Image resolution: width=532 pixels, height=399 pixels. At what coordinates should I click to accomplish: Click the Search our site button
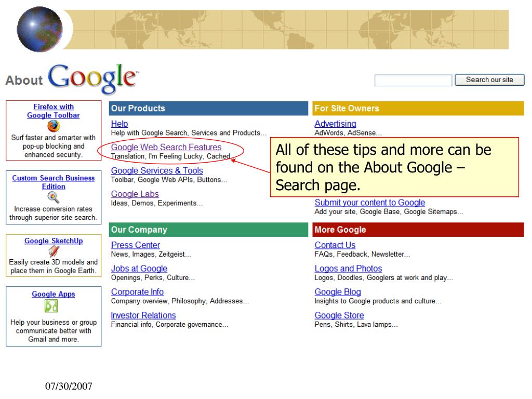coord(489,79)
